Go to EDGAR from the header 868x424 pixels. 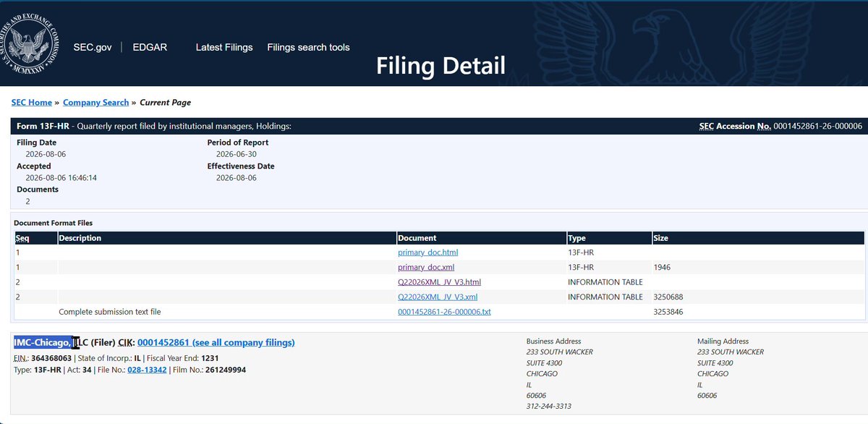pyautogui.click(x=150, y=47)
